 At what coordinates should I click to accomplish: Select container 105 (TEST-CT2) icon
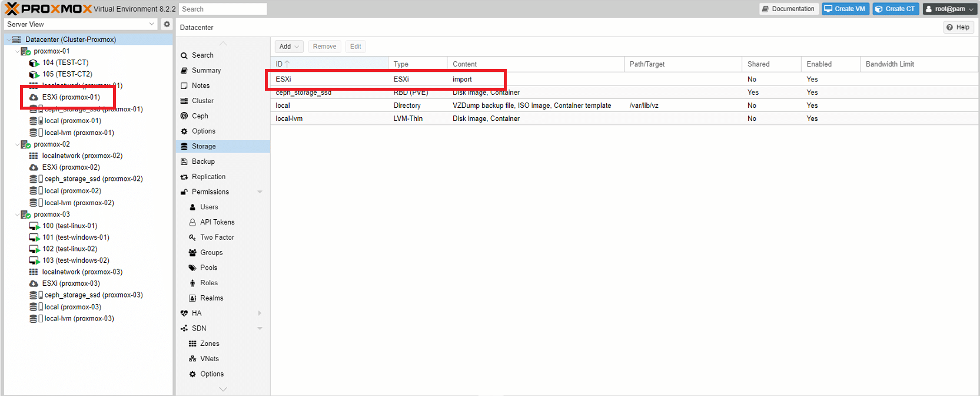[x=34, y=74]
